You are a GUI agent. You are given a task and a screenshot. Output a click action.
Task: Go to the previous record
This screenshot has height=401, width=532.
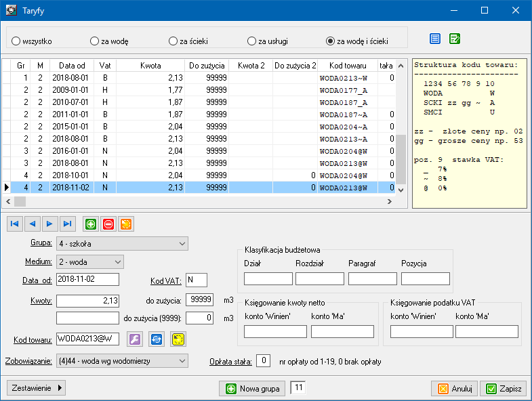tap(32, 224)
